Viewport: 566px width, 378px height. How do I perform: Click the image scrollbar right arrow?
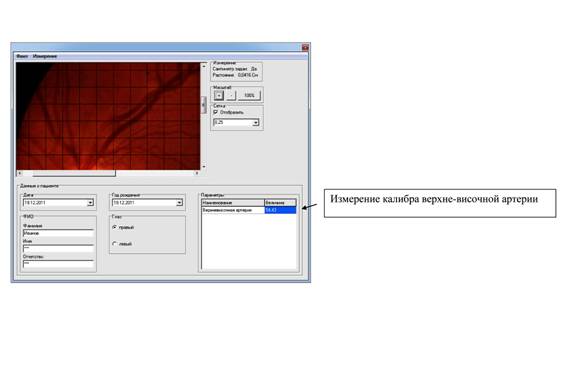[197, 173]
